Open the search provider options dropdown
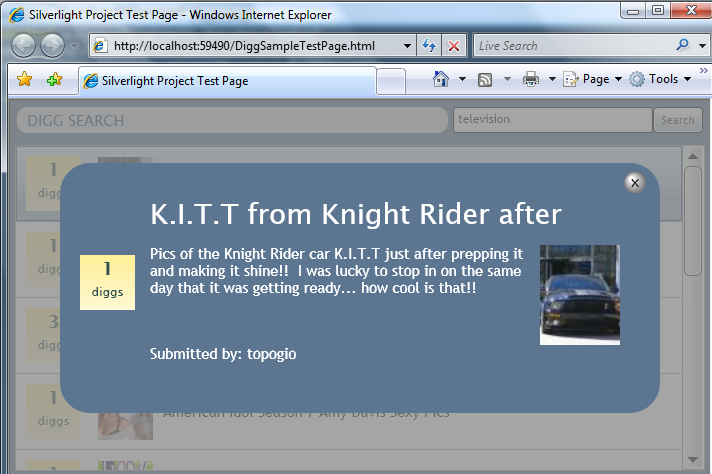The image size is (712, 474). point(702,46)
